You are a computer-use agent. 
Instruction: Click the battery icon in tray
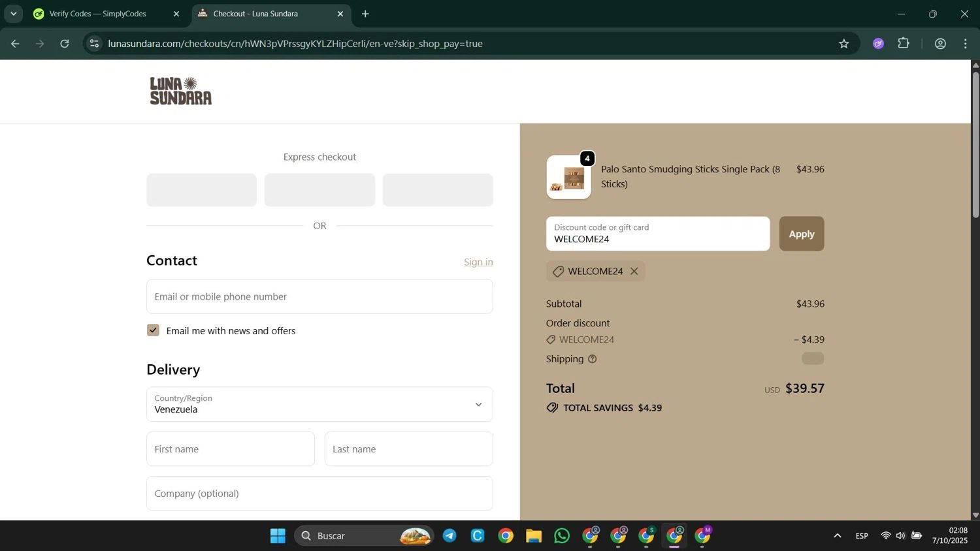point(917,536)
